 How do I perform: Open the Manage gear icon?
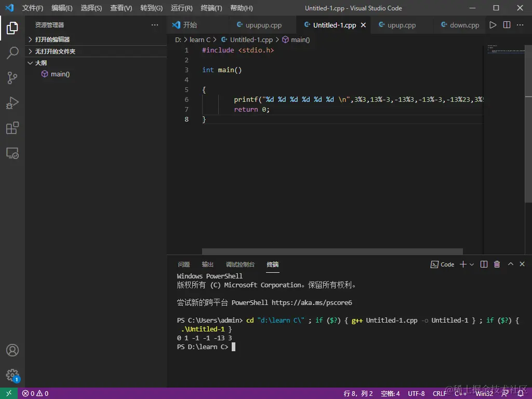click(x=12, y=375)
